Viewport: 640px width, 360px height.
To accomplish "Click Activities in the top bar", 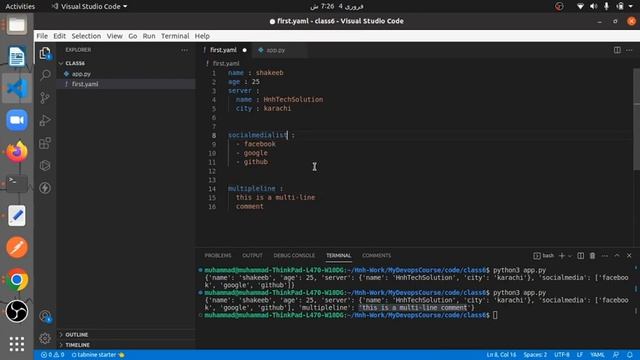I will pos(20,6).
